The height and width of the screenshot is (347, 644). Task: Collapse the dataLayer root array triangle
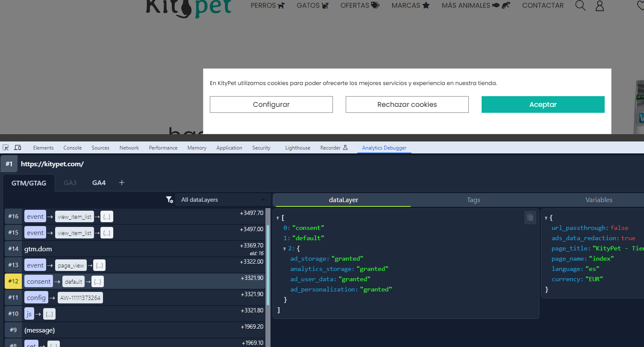click(x=278, y=218)
